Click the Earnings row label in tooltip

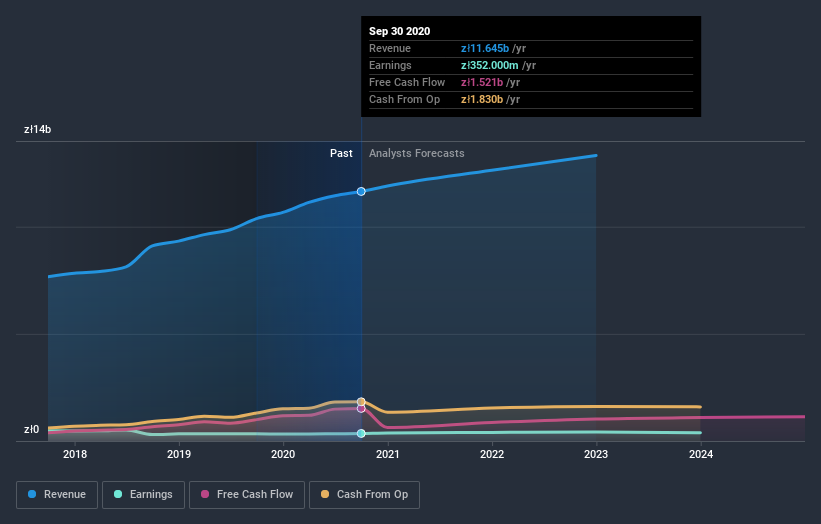click(x=390, y=65)
